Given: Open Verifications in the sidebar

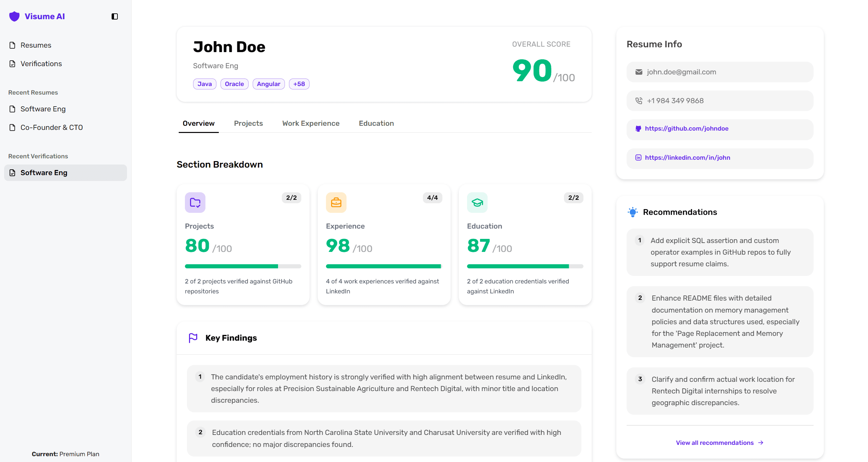Looking at the screenshot, I should tap(41, 64).
